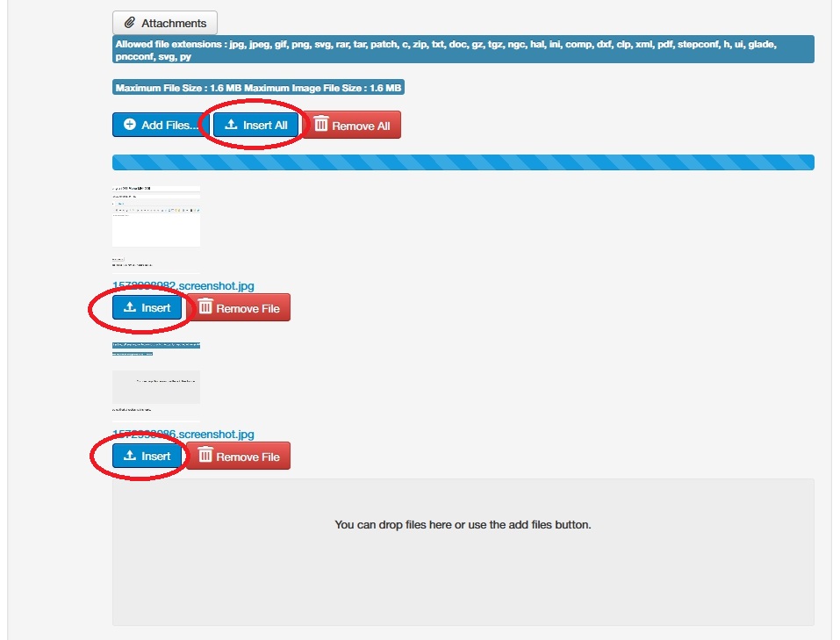840x640 pixels.
Task: Click the Add Files... button
Action: point(160,125)
